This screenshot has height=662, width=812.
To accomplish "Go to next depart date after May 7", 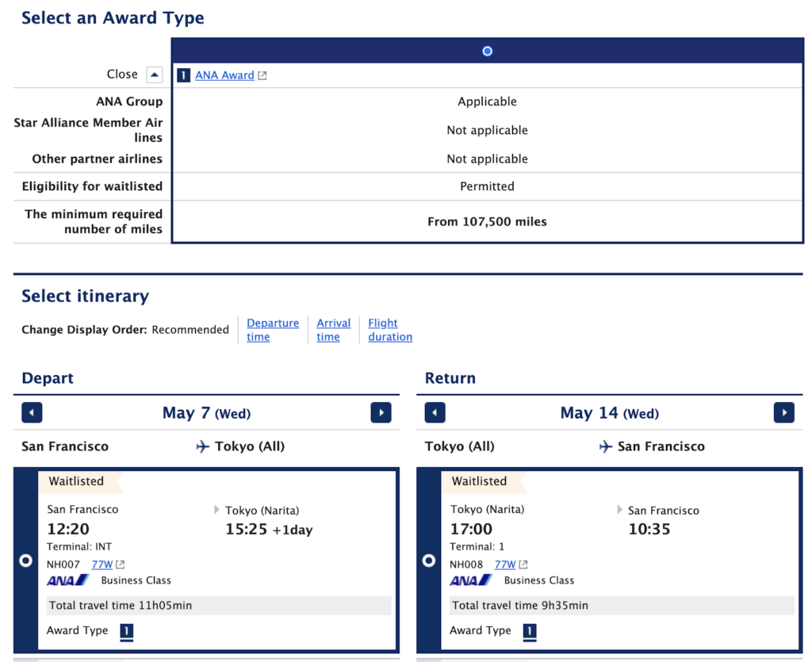I will click(381, 412).
